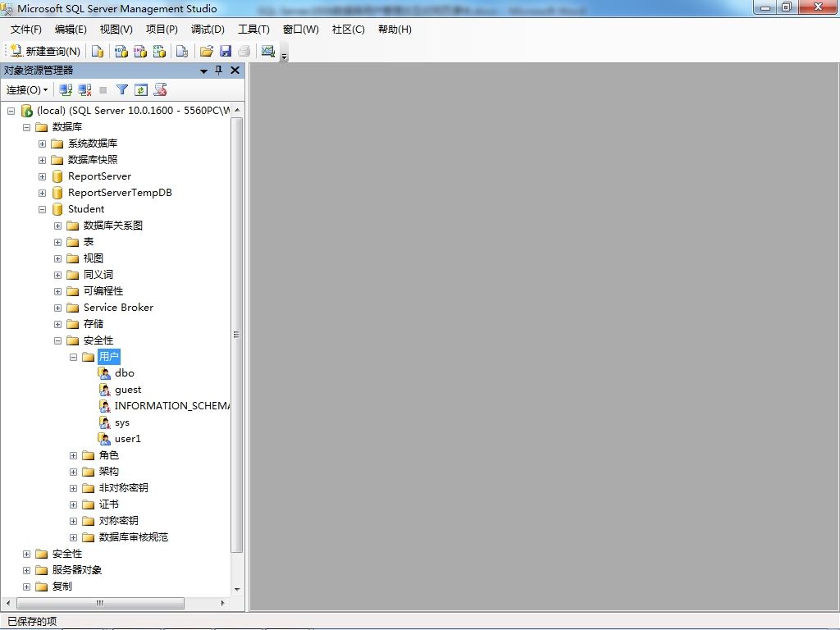This screenshot has height=630, width=840.
Task: Click the 新建查询(N) toolbar button
Action: tap(45, 51)
